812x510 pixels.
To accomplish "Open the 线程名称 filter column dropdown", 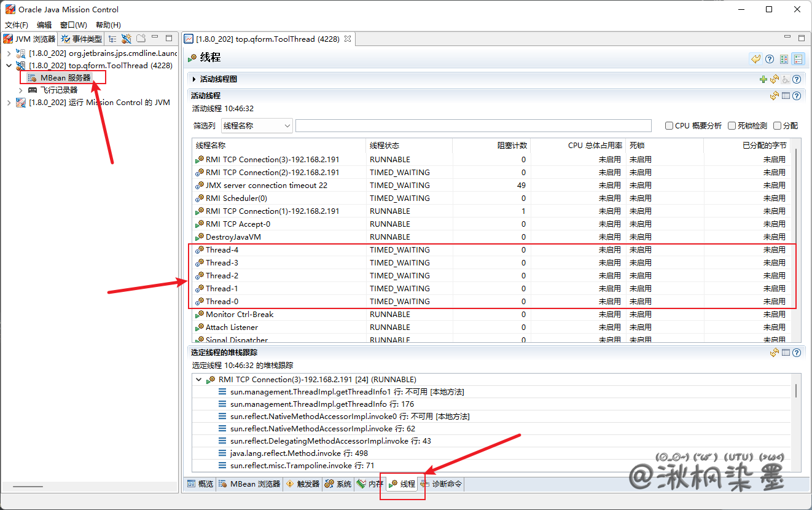I will (257, 126).
